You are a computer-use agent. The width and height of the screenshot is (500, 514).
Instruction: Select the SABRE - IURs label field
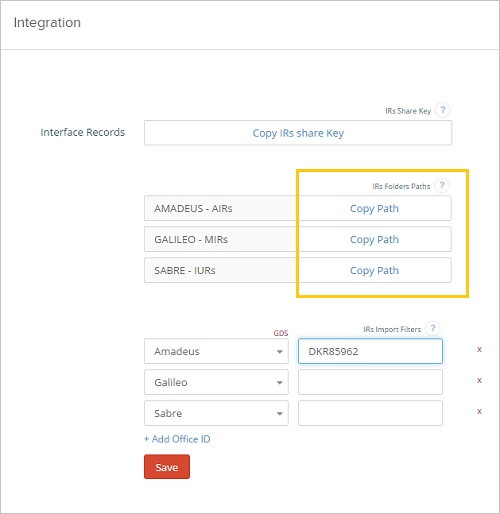221,271
